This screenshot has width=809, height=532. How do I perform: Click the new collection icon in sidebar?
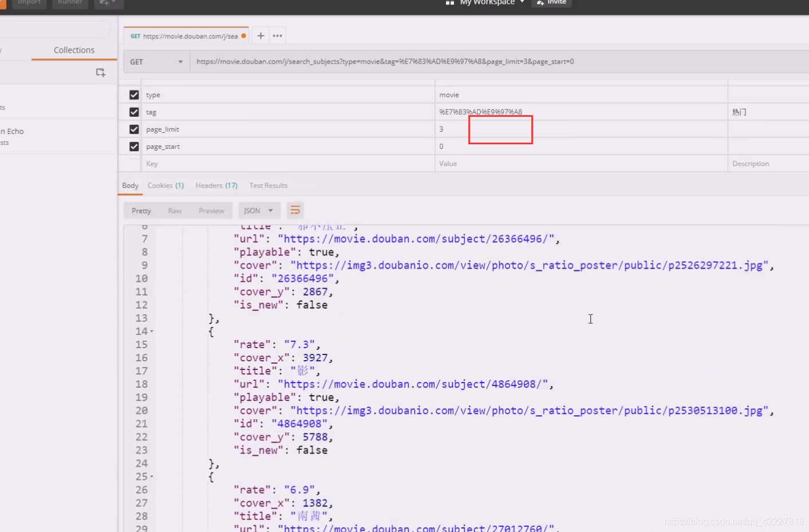(x=101, y=73)
